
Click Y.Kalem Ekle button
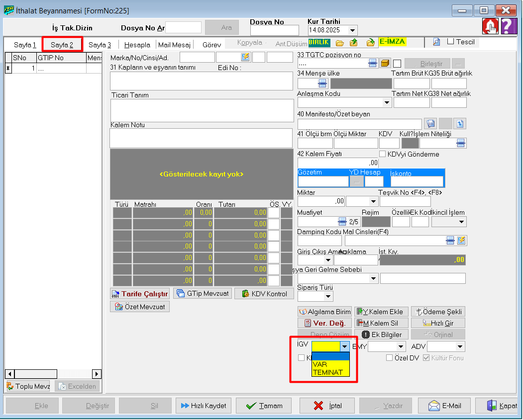(381, 312)
